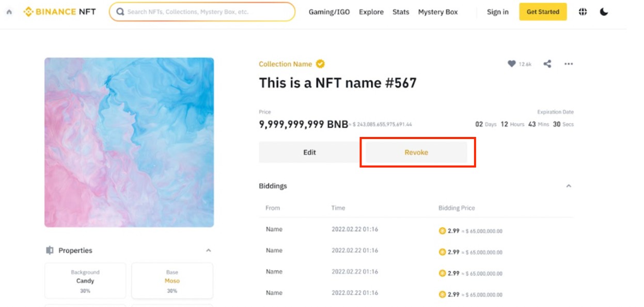Click the price "9,999,999,999 BNB"
The image size is (644, 307).
304,125
